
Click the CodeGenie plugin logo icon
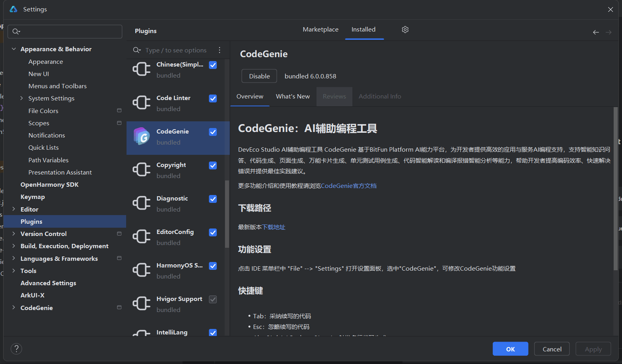[x=142, y=136]
